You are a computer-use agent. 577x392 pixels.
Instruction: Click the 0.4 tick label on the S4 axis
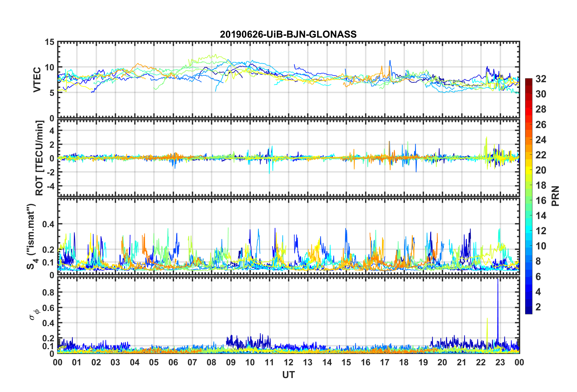point(48,224)
